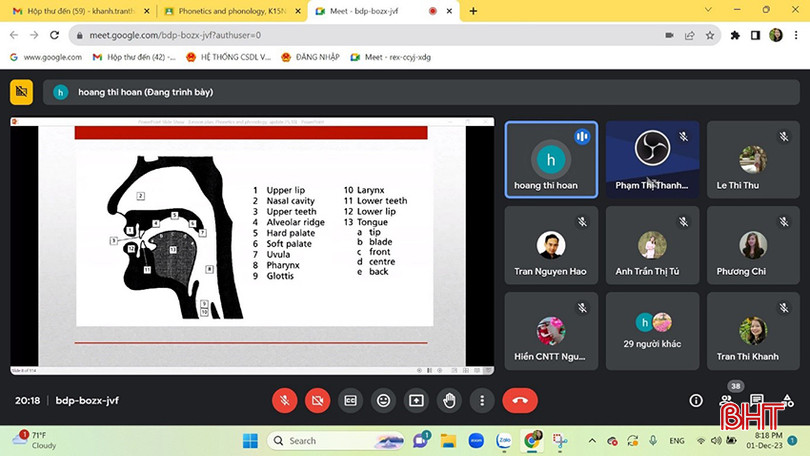Open the Chrome extensions puzzle icon

tap(735, 34)
